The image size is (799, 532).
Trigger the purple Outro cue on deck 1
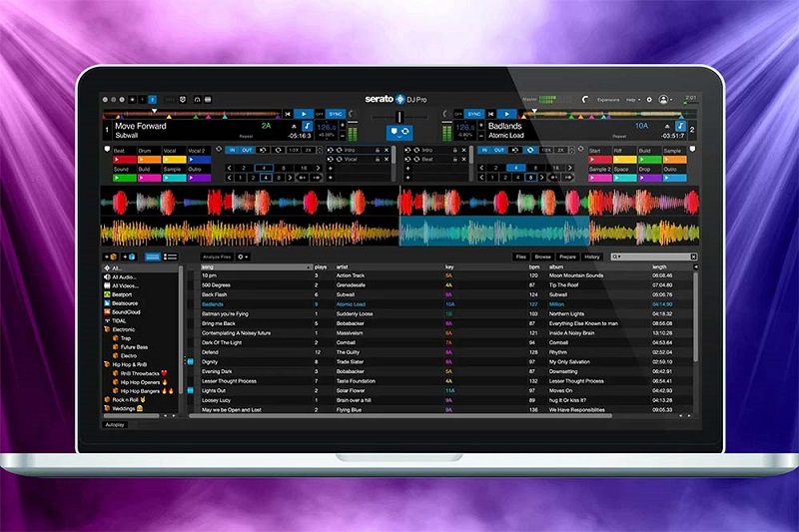(199, 178)
